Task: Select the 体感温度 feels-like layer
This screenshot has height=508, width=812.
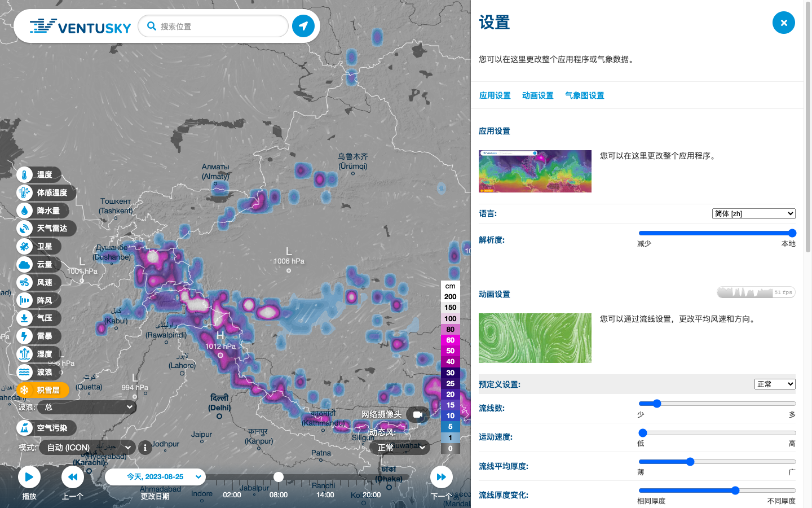Action: 46,192
